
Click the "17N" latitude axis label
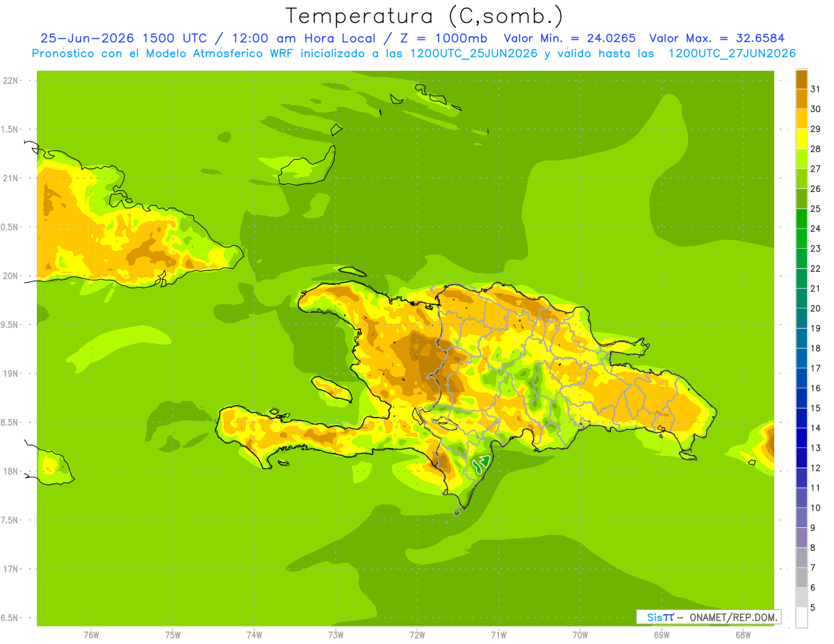click(x=12, y=569)
